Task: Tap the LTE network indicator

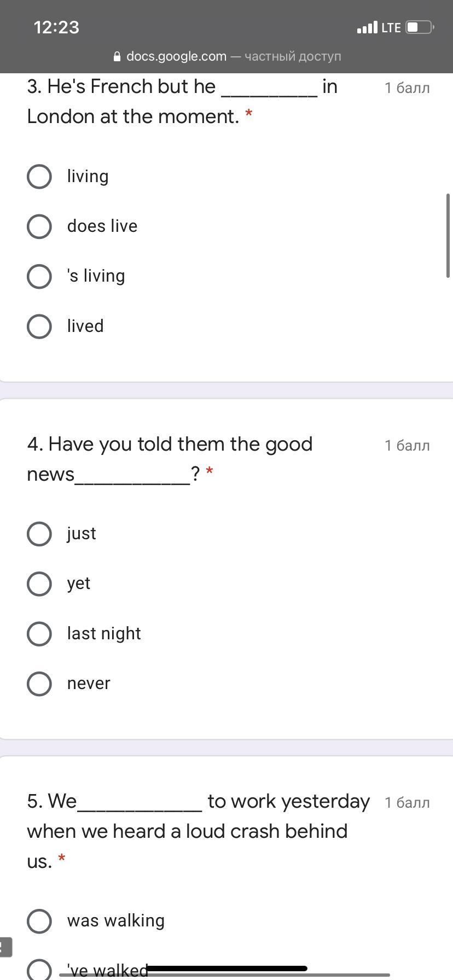Action: [x=391, y=27]
